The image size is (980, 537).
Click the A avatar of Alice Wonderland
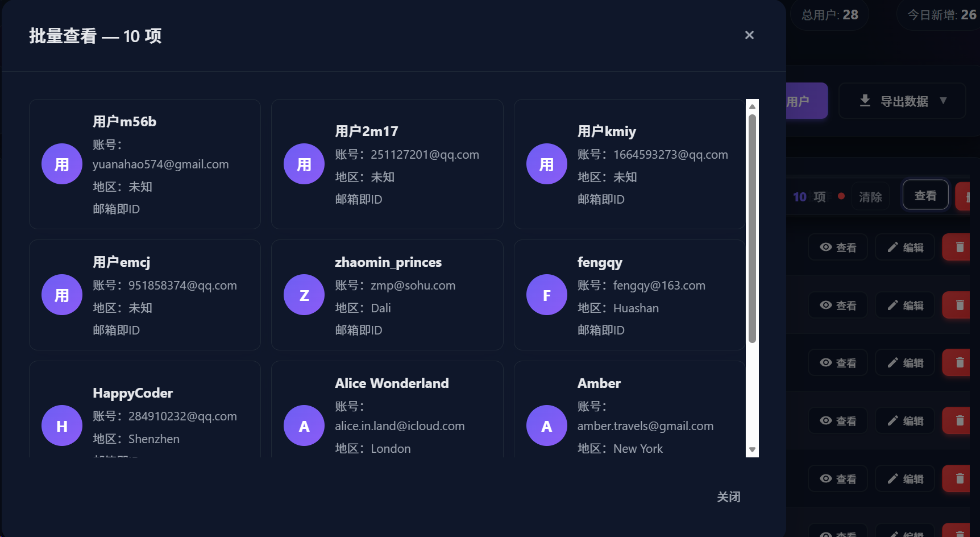pyautogui.click(x=304, y=426)
